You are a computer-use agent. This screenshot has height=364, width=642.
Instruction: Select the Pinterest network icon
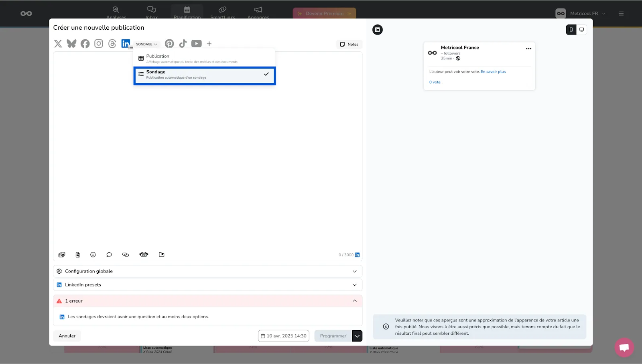169,44
